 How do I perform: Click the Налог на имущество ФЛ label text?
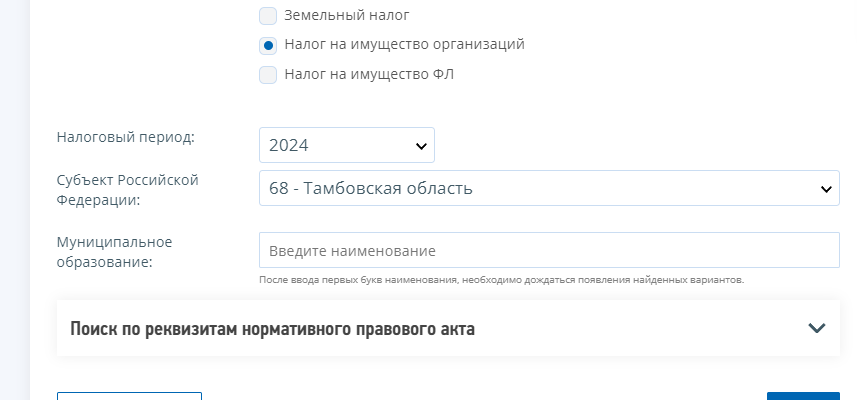pos(369,74)
